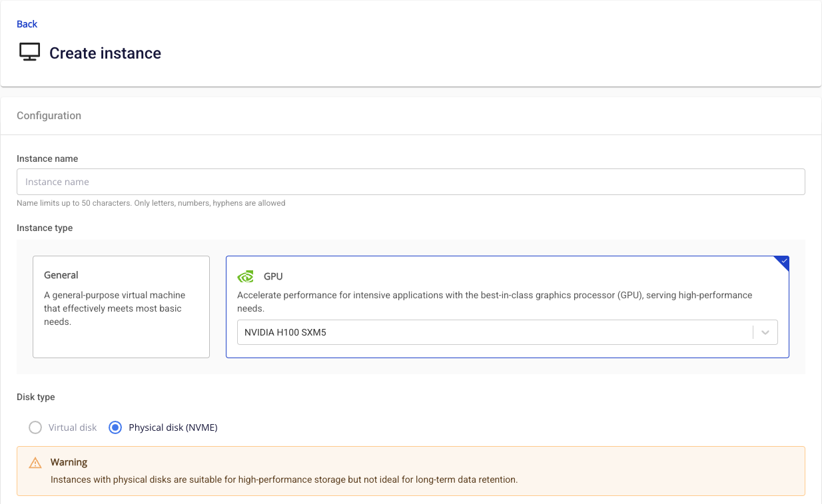The height and width of the screenshot is (504, 822).
Task: Click the checkmark badge on GPU card
Action: (783, 262)
